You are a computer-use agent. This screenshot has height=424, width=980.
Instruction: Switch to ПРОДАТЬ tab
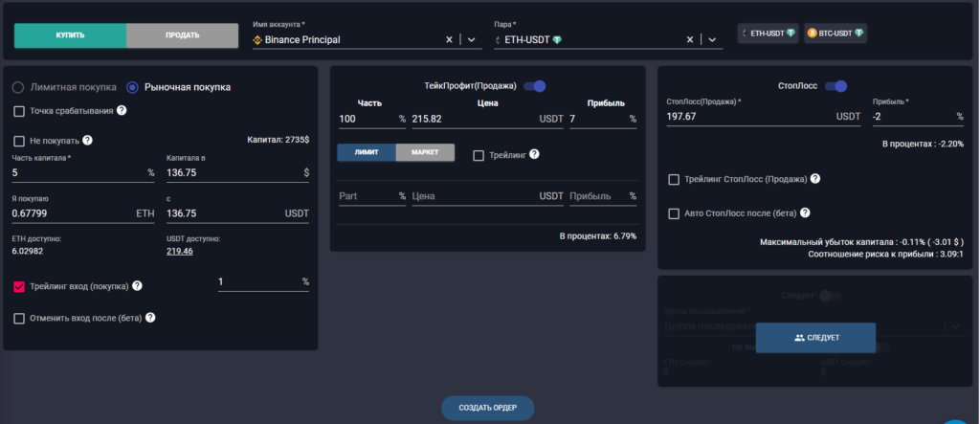pos(183,35)
